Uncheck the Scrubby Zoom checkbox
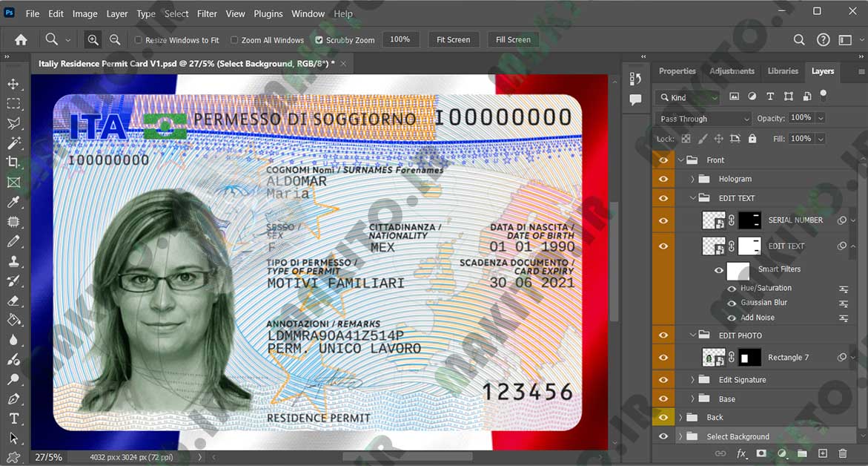The height and width of the screenshot is (466, 868). pyautogui.click(x=319, y=40)
